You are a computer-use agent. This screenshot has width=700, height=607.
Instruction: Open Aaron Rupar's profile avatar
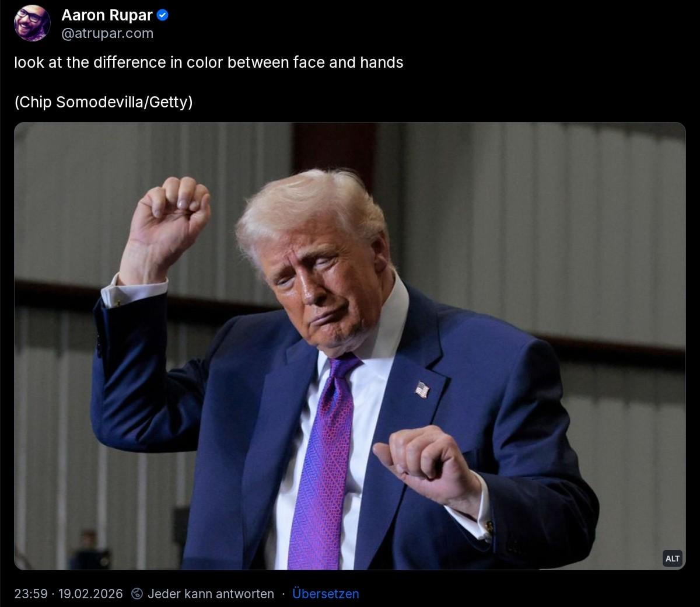tap(32, 23)
